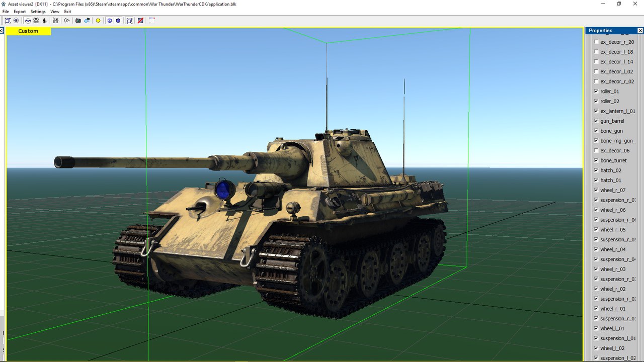Enable the ex_decor_06 checkbox
644x362 pixels.
[596, 151]
